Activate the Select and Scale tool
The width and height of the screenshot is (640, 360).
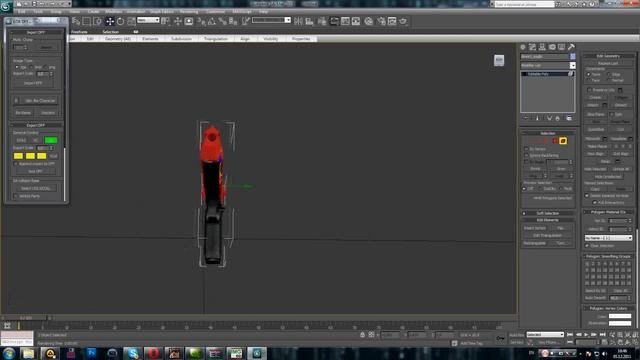(x=131, y=21)
